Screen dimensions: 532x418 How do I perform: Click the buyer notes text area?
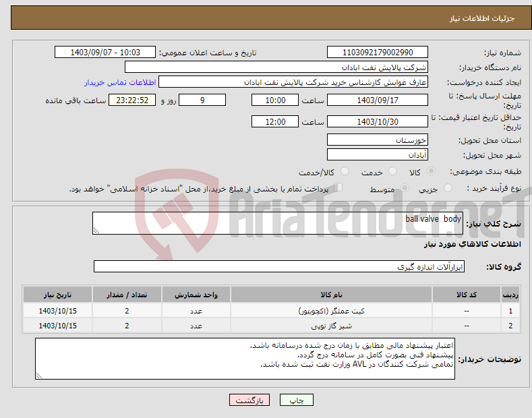pos(245,359)
